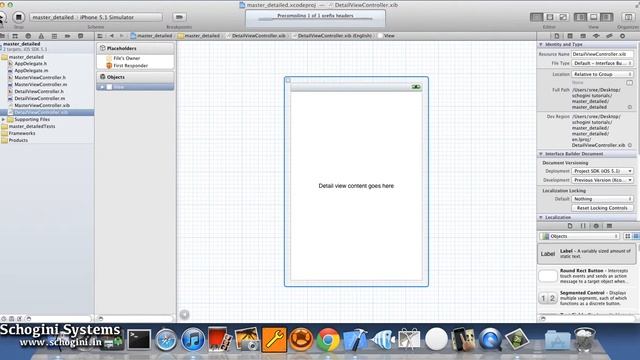The width and height of the screenshot is (640, 360).
Task: Show the File inspector
Action: 557,36
